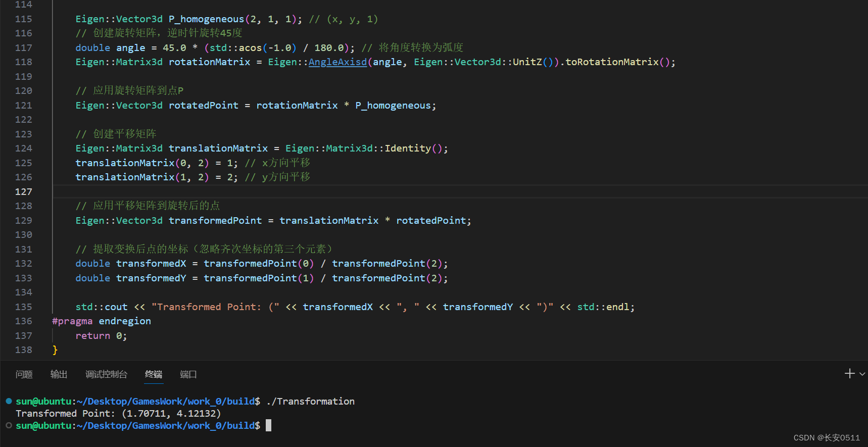The image size is (868, 447).
Task: Click the 'rotationMatrix' variable on line 118
Action: [209, 62]
